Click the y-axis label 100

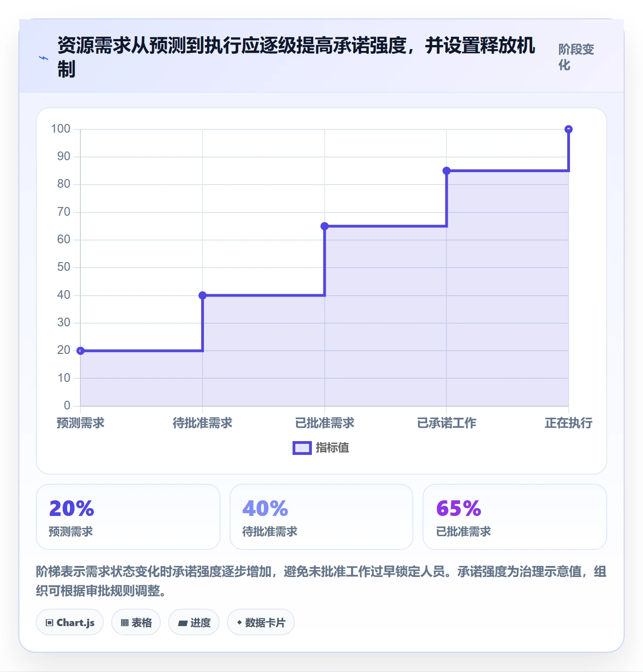pyautogui.click(x=61, y=129)
